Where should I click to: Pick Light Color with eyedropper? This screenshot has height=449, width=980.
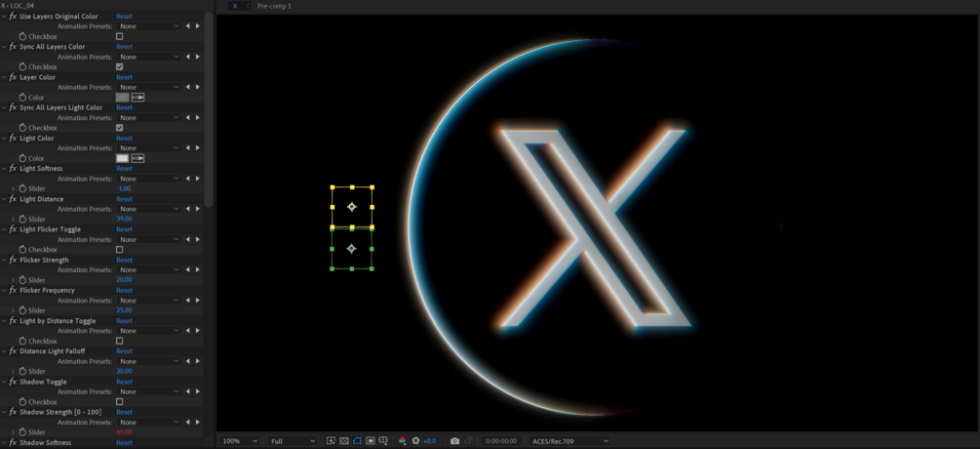137,158
